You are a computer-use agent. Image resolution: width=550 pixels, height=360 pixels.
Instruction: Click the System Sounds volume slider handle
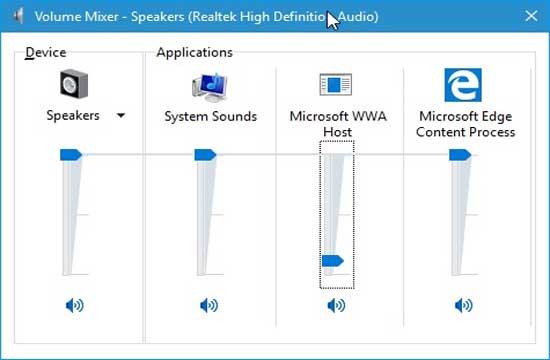coord(205,155)
